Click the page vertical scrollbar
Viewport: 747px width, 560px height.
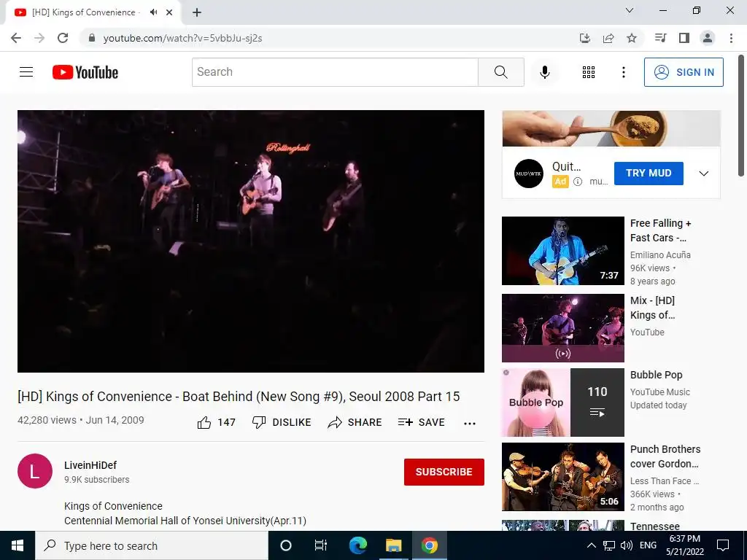[742, 117]
